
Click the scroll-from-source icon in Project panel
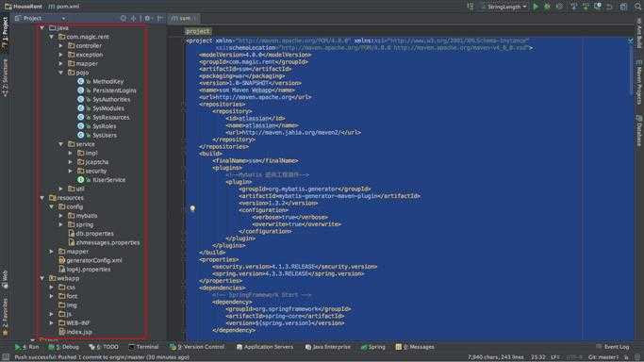coord(124,19)
